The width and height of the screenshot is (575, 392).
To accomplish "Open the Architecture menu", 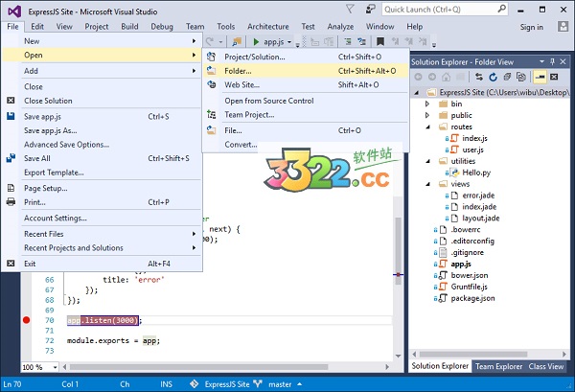I will 268,27.
